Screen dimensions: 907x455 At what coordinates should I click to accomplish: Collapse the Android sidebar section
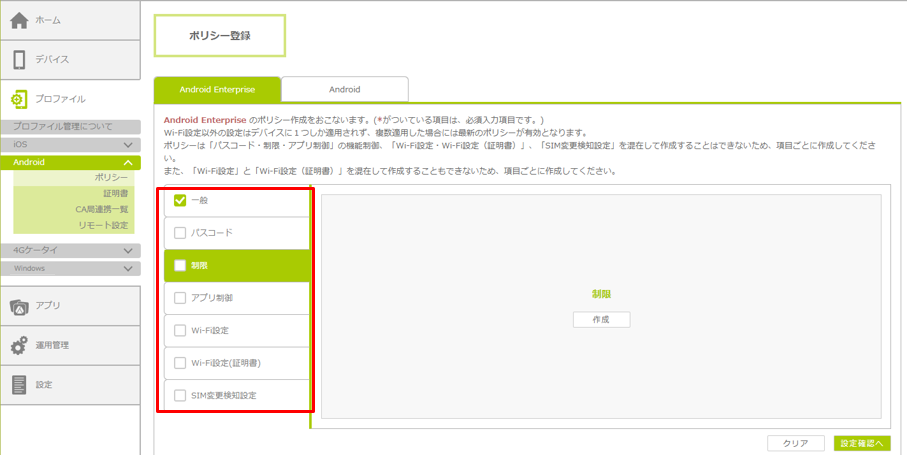point(128,162)
